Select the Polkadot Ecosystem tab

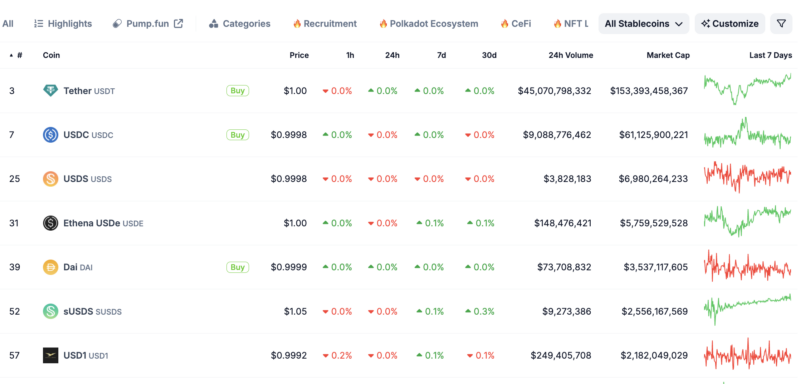click(x=429, y=23)
